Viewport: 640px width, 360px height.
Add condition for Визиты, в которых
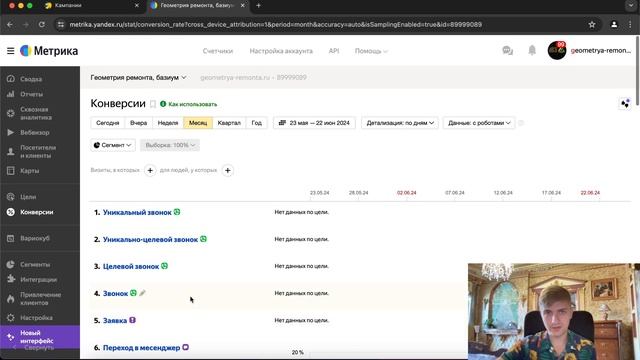coord(150,170)
